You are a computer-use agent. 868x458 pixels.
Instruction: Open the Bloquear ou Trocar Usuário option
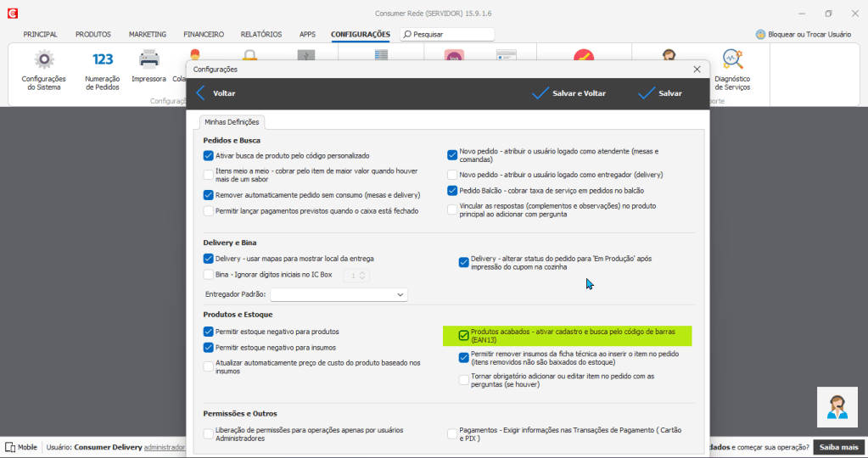[x=803, y=35]
